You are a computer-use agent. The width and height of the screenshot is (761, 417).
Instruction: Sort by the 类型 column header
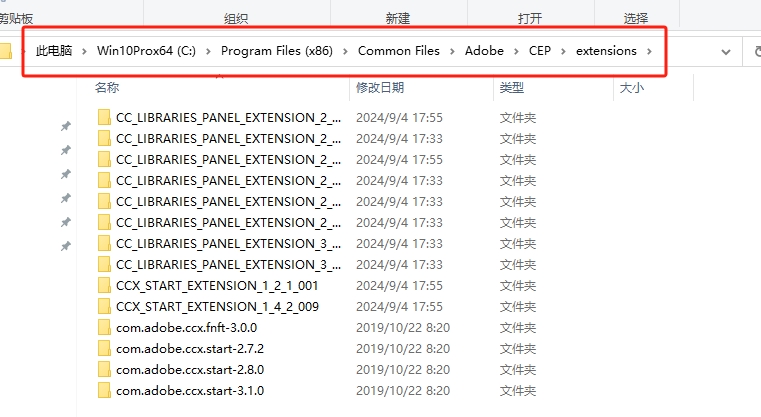(x=510, y=88)
